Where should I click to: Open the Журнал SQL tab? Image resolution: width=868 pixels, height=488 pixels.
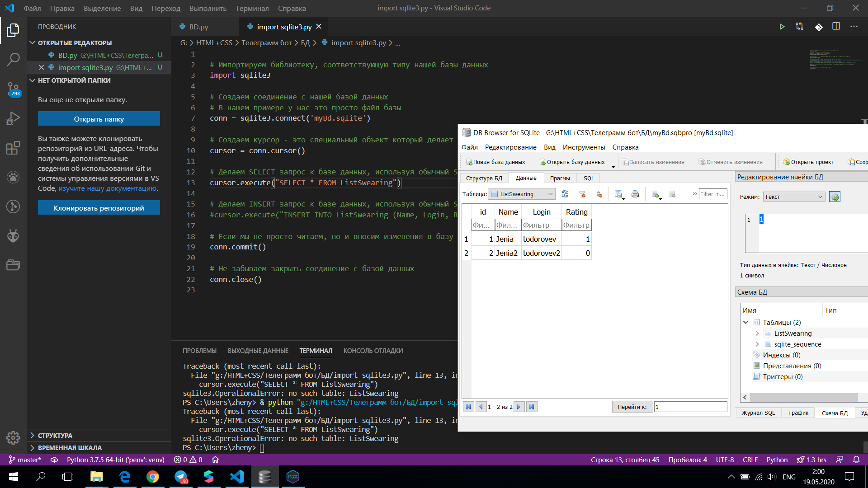(x=758, y=413)
